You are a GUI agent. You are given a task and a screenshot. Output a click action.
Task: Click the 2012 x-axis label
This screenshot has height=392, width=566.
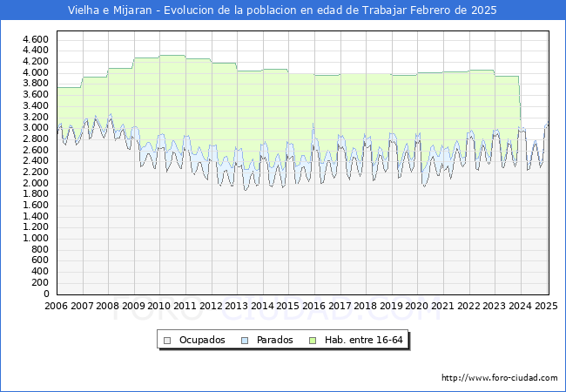(211, 306)
